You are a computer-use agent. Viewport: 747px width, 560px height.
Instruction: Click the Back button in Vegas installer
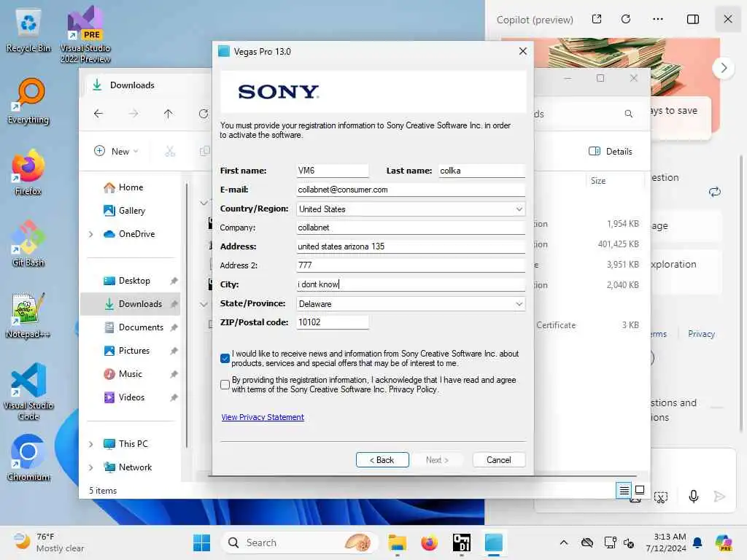pos(382,459)
